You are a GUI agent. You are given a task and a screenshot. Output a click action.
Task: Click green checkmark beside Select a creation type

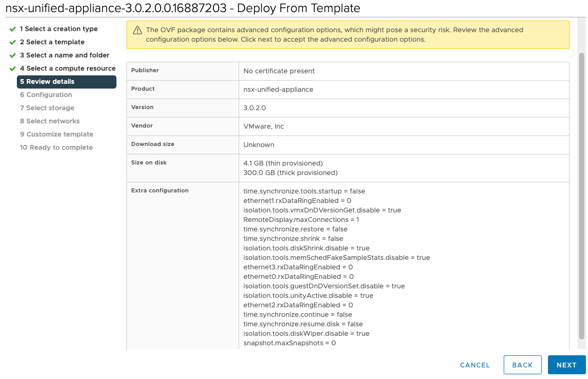click(x=13, y=29)
